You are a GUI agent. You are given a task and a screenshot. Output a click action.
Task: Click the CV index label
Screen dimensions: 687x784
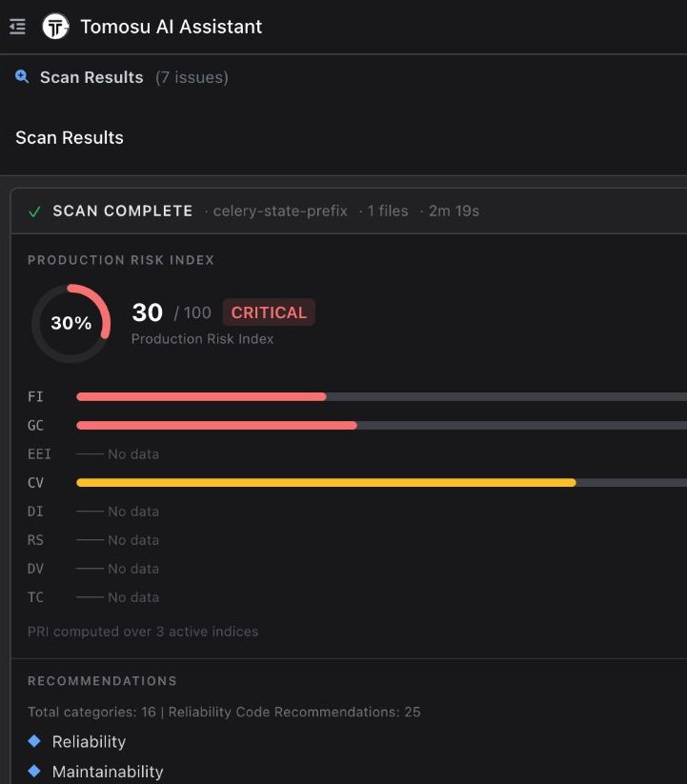pos(35,483)
